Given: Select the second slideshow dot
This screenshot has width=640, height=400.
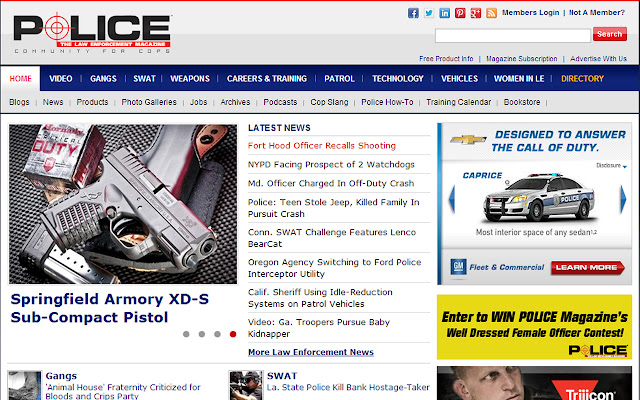Looking at the screenshot, I should (x=202, y=334).
